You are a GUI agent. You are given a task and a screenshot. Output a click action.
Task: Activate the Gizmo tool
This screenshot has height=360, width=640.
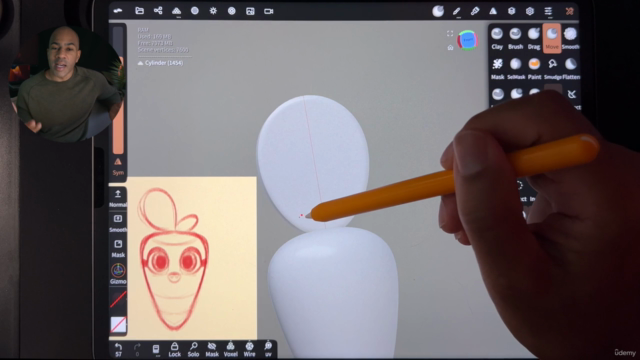click(118, 274)
